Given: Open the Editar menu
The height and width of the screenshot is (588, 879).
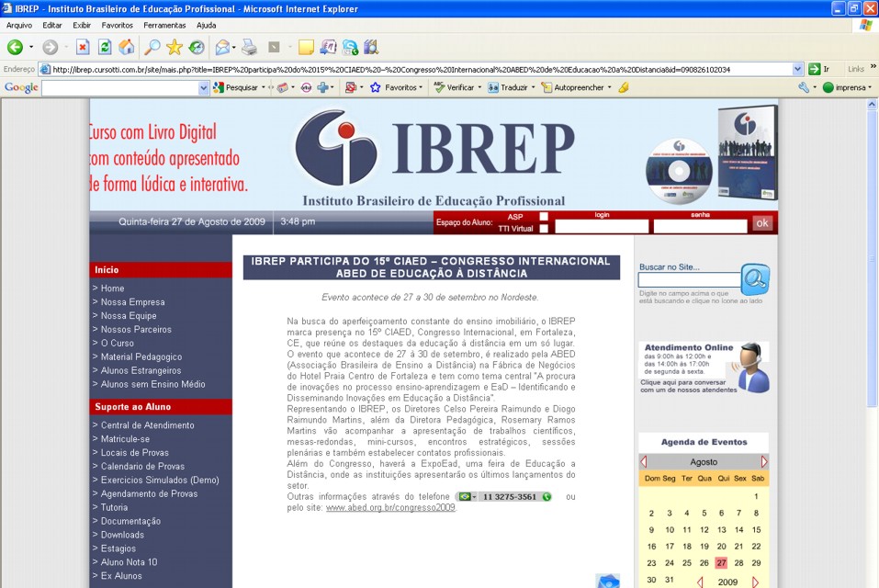Looking at the screenshot, I should pyautogui.click(x=52, y=25).
